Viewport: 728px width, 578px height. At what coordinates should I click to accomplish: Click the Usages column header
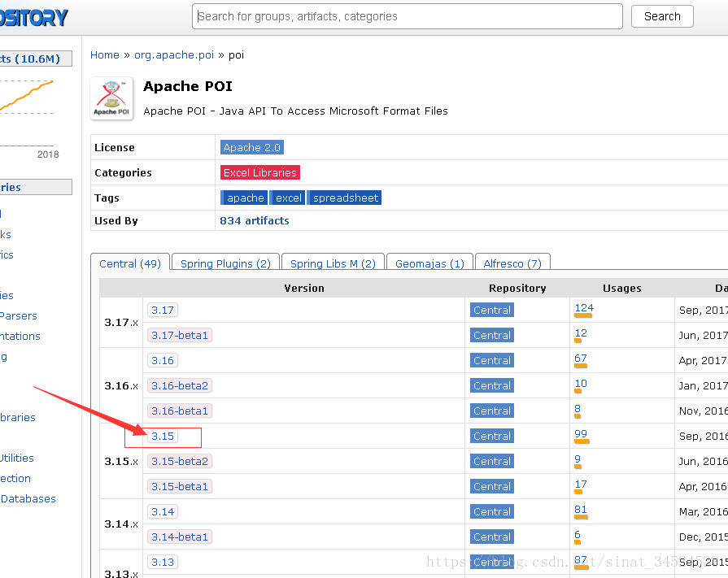tap(621, 288)
